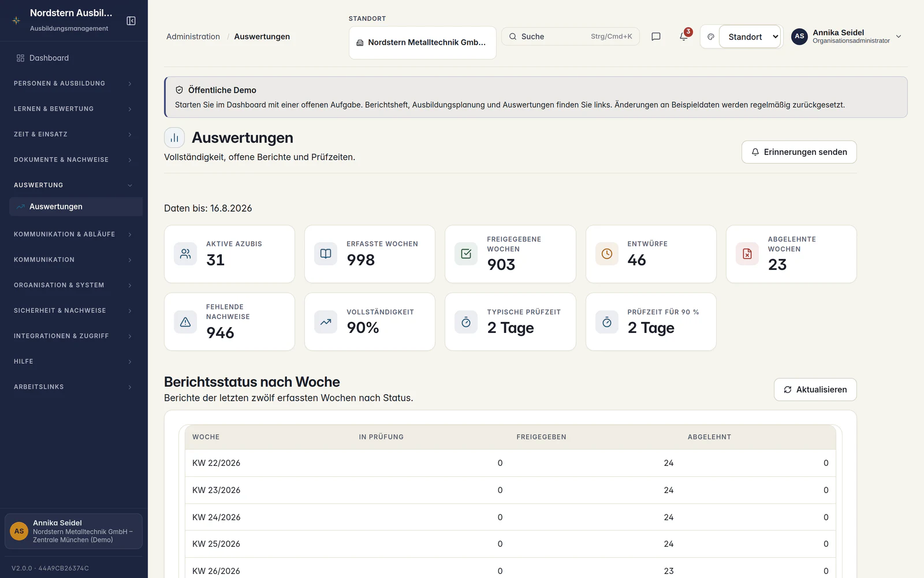Click the Erfasste Wochen book icon
The width and height of the screenshot is (924, 578).
pyautogui.click(x=326, y=254)
